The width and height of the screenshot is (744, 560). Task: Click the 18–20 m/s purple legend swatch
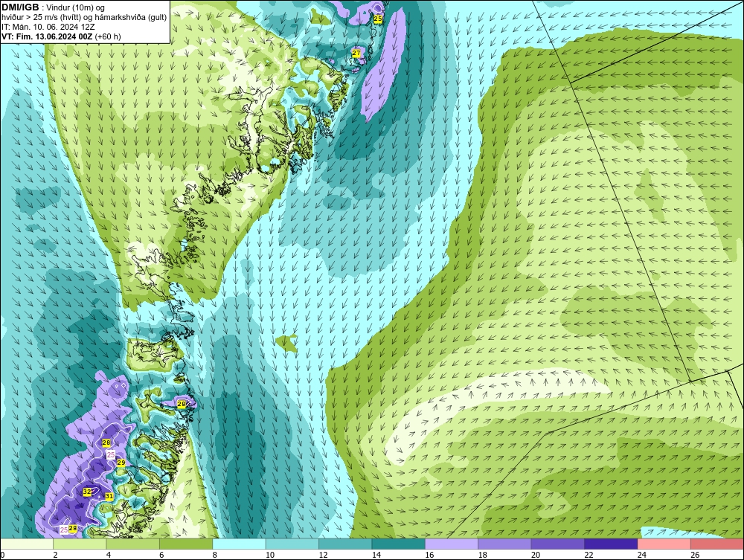click(505, 544)
